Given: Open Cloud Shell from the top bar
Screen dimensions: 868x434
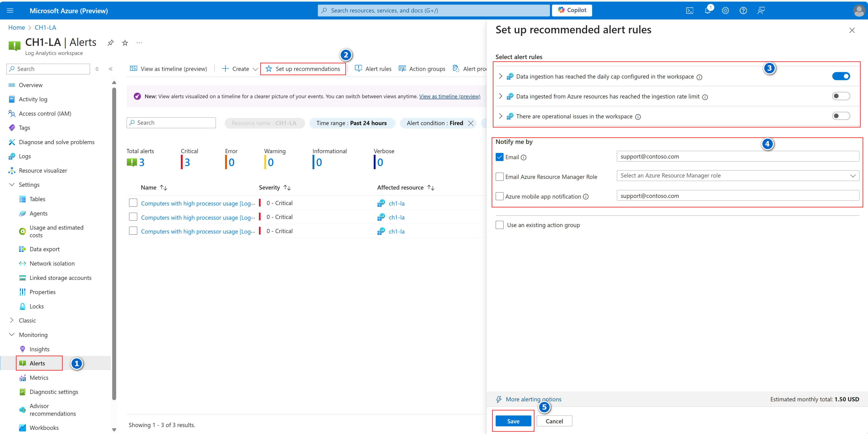Looking at the screenshot, I should (x=689, y=10).
